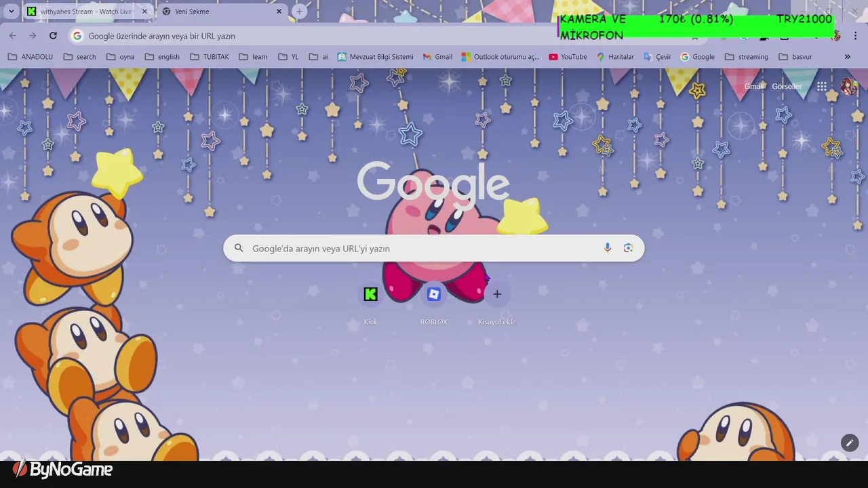
Task: Start voice search with microphone icon
Action: (608, 248)
